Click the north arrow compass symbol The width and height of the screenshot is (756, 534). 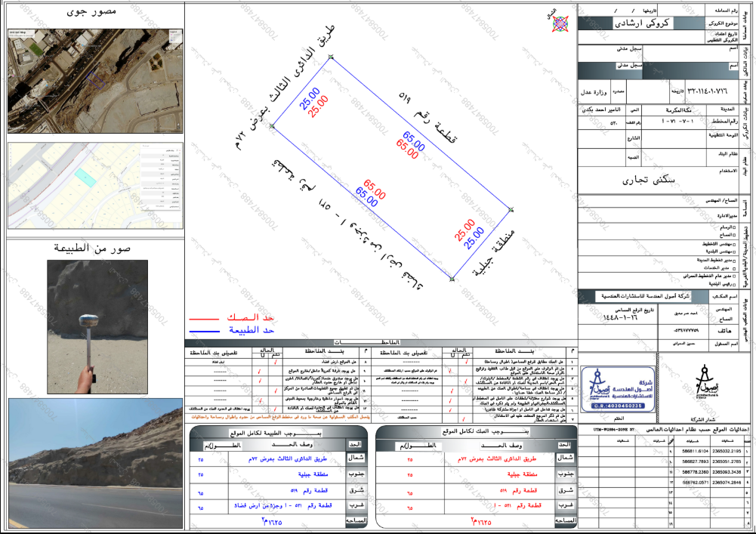pyautogui.click(x=560, y=23)
